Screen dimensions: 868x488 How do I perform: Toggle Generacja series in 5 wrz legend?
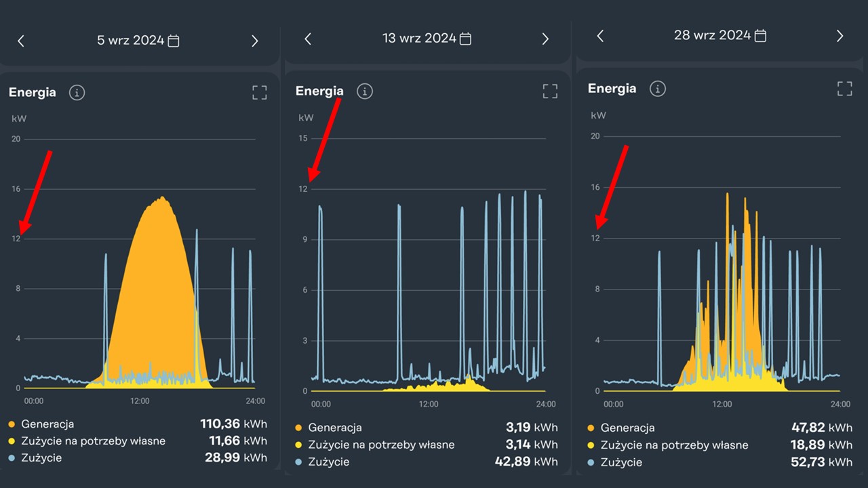47,424
